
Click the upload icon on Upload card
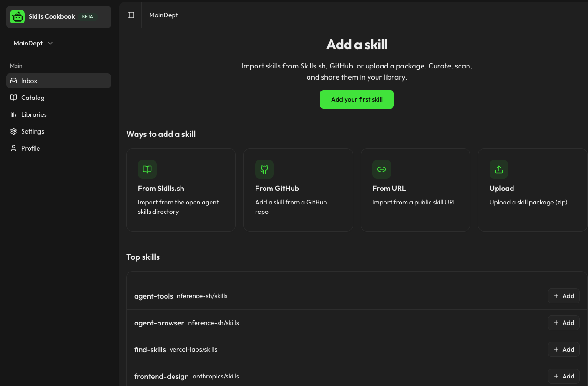[x=499, y=169]
